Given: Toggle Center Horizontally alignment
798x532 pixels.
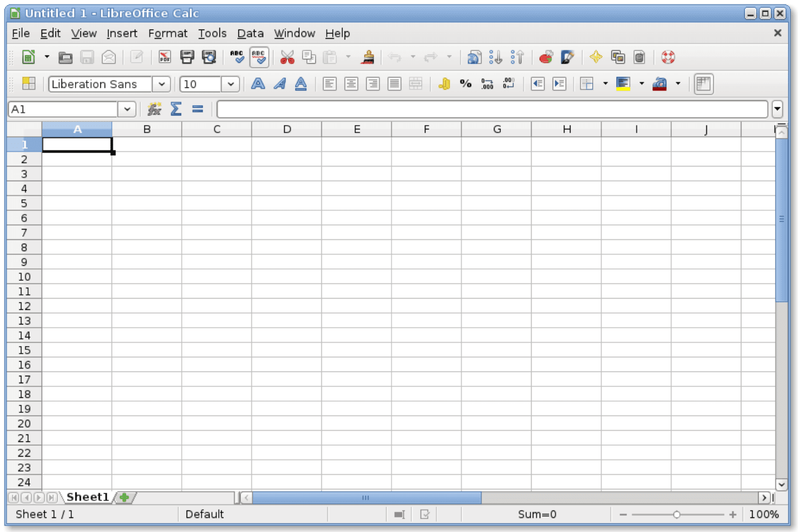Looking at the screenshot, I should (351, 84).
